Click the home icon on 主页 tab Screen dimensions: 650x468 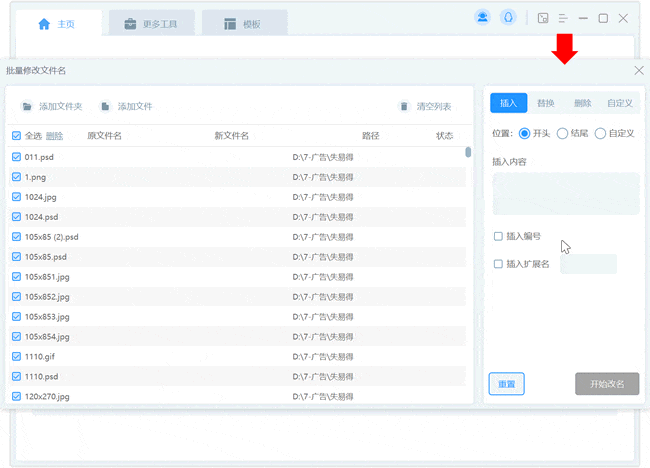coord(44,24)
